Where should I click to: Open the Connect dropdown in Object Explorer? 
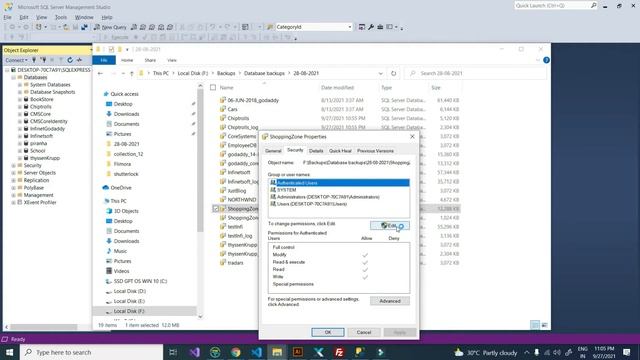click(x=16, y=60)
